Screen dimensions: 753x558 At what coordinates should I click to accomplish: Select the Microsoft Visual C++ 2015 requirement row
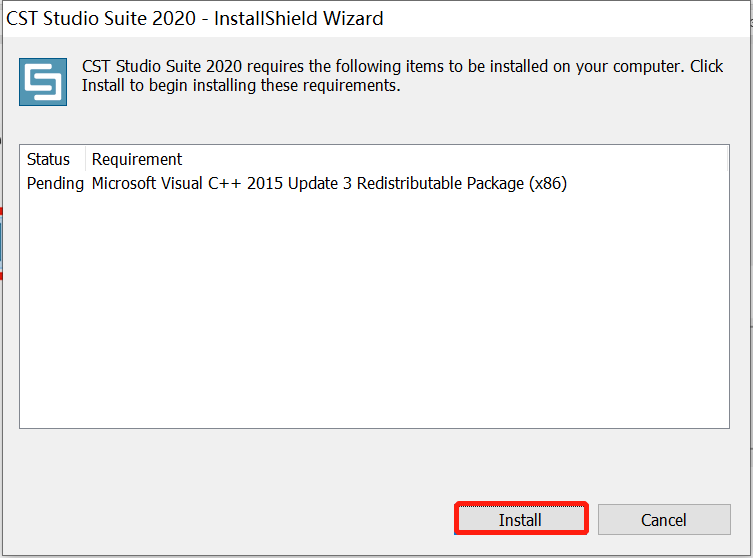[329, 183]
